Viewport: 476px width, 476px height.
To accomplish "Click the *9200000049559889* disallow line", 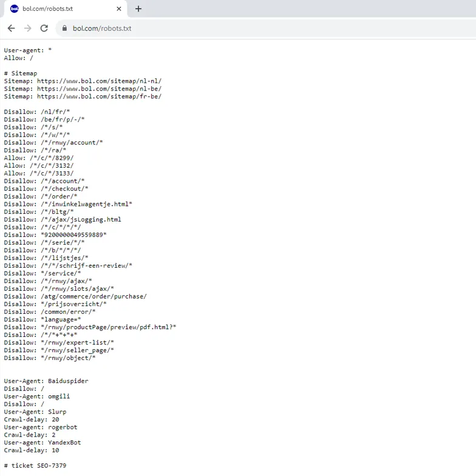I will pos(55,234).
